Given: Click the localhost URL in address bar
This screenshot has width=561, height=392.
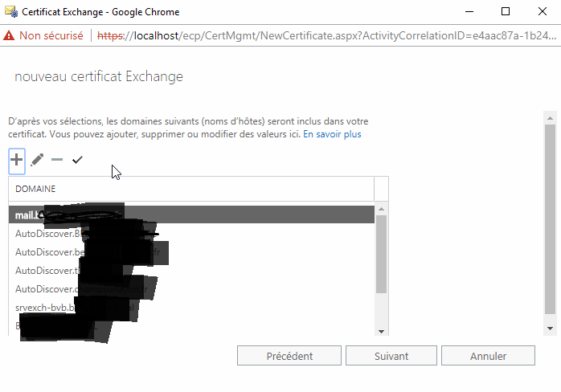Looking at the screenshot, I should point(156,36).
